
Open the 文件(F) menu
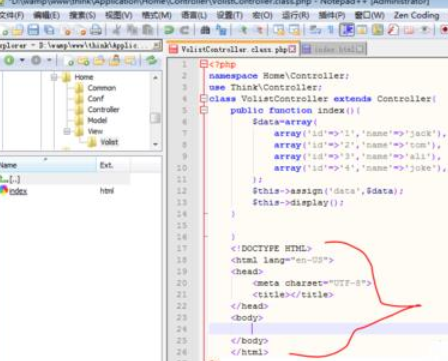(12, 15)
